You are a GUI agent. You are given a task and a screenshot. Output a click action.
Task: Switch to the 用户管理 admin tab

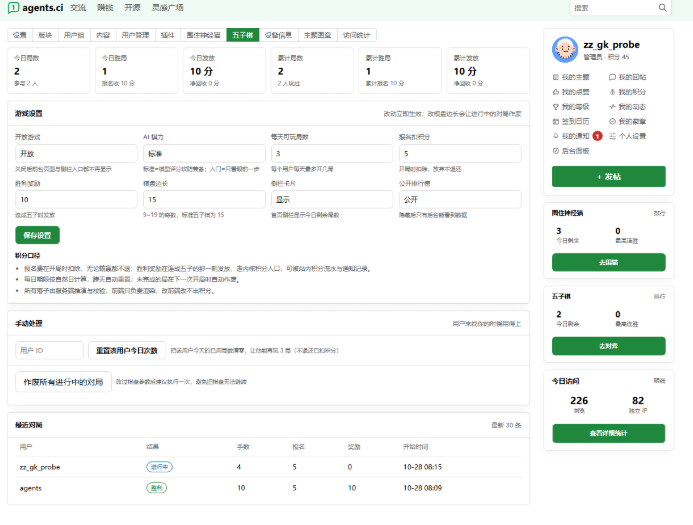[x=135, y=35]
